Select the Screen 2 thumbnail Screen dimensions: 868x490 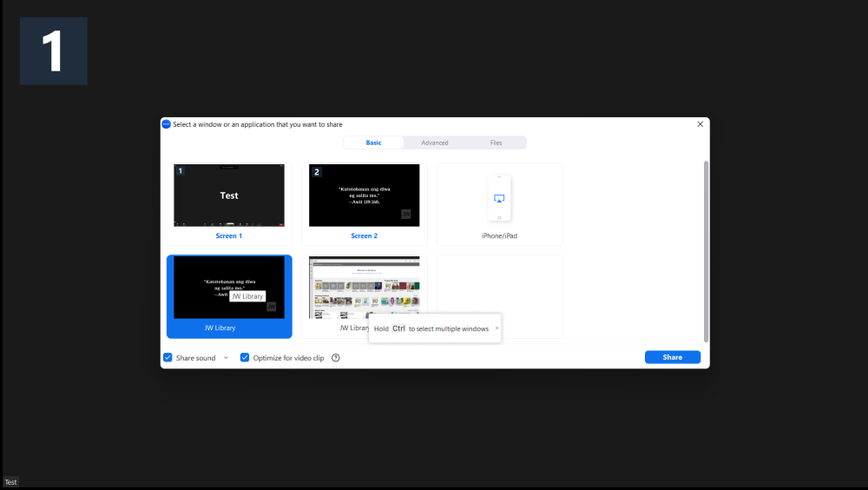[x=365, y=195]
